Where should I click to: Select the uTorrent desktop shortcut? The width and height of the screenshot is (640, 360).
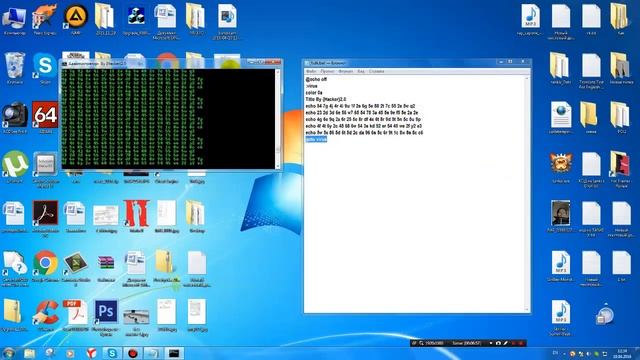(x=15, y=167)
